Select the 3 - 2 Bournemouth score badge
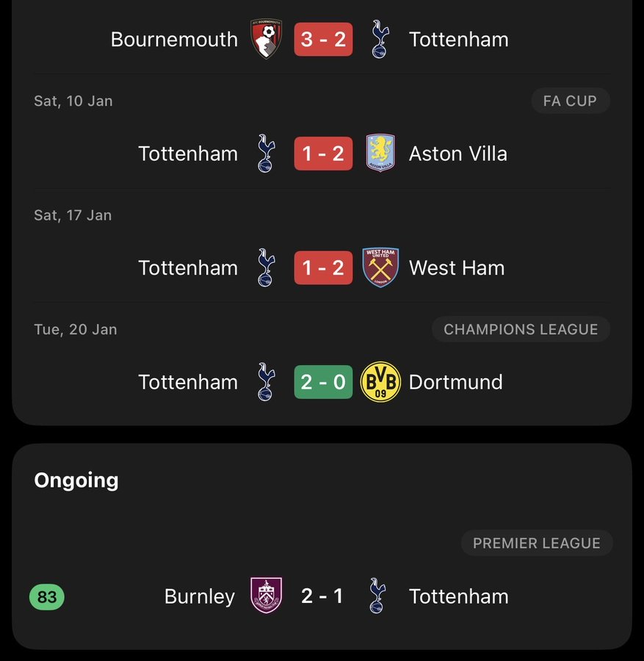This screenshot has width=644, height=661. [323, 39]
